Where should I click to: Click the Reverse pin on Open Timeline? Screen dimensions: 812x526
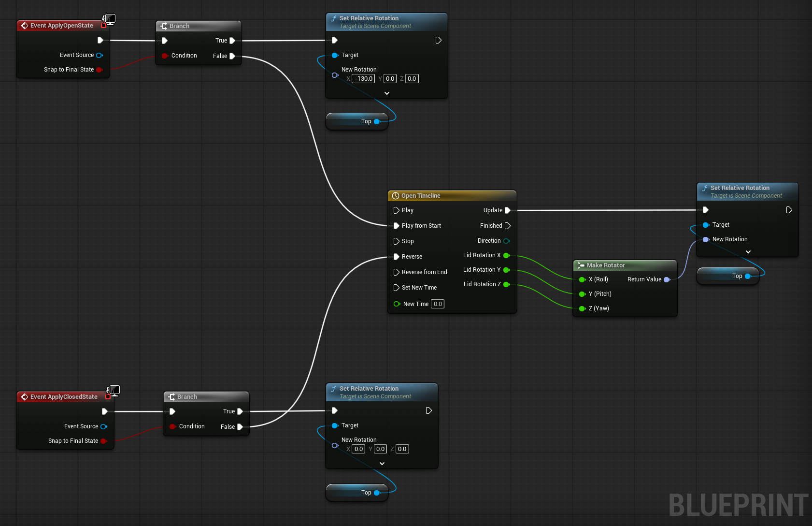397,257
